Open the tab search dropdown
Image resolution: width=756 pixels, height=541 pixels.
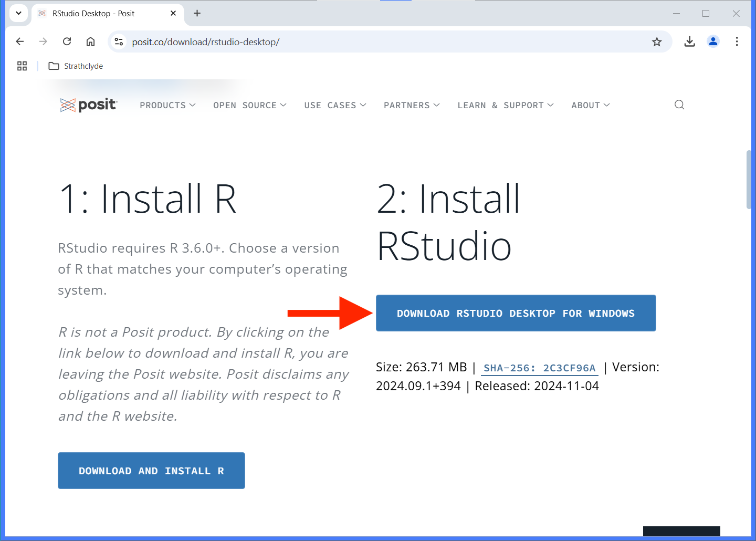pyautogui.click(x=18, y=13)
